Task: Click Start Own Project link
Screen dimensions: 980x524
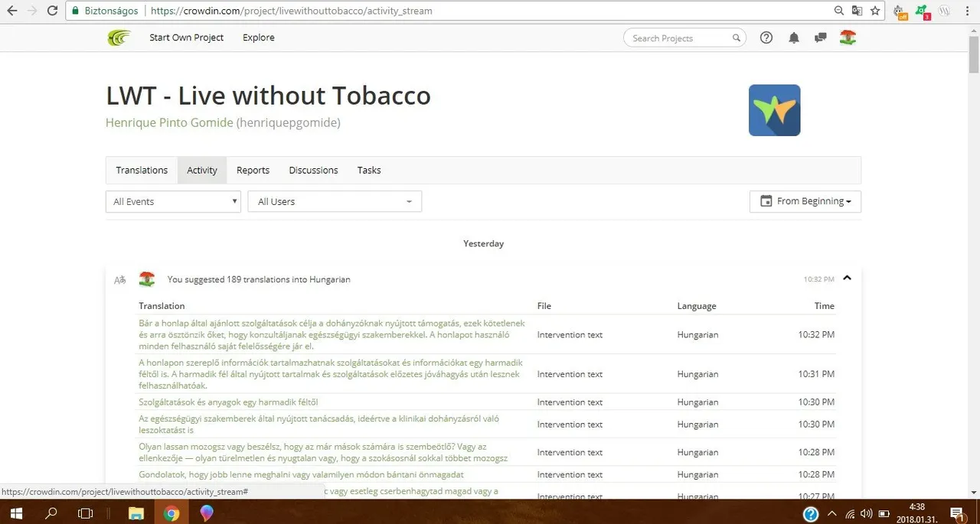Action: [x=187, y=37]
